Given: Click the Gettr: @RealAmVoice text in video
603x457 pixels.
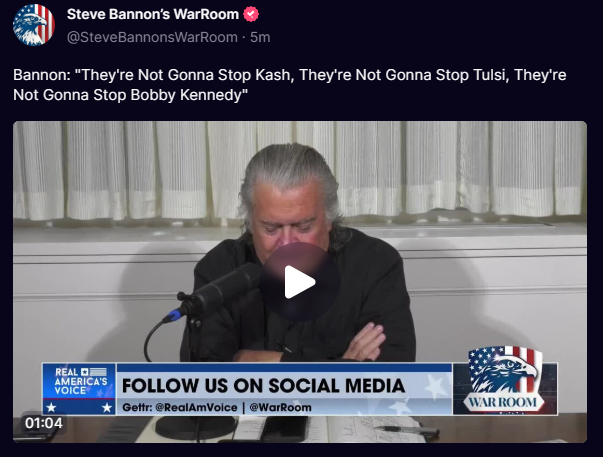Looking at the screenshot, I should point(180,407).
